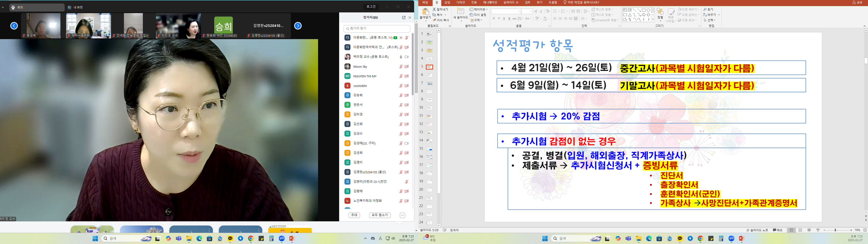Open the Animations (애니메이션) ribbon tab
The image size is (868, 244).
point(490,3)
